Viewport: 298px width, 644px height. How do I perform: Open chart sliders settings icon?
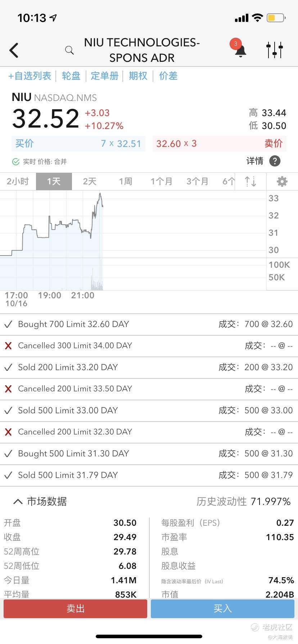click(x=275, y=50)
